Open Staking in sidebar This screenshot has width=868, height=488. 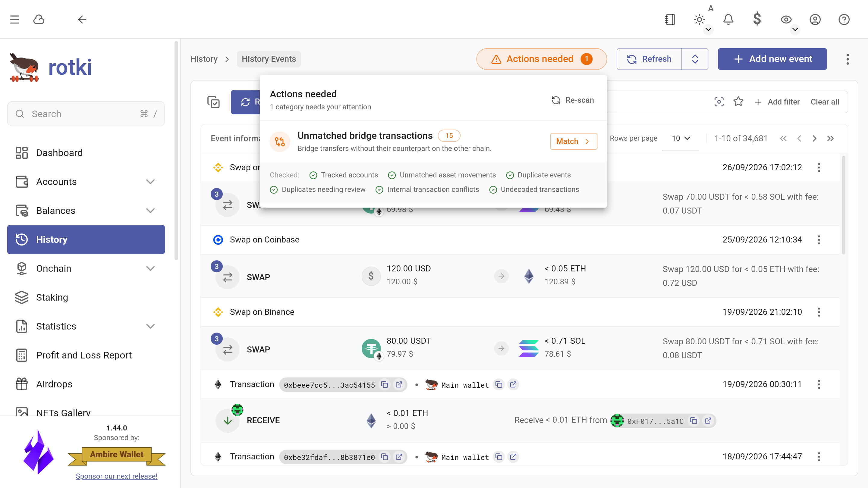click(86, 297)
